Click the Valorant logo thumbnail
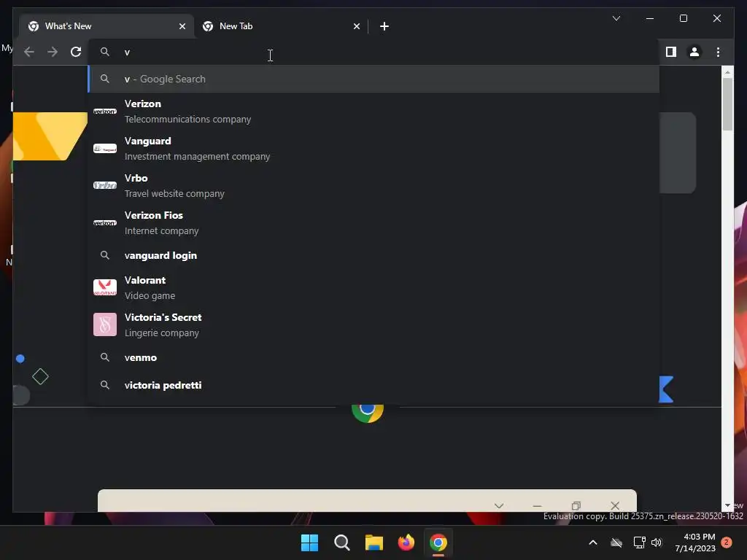The width and height of the screenshot is (747, 560). [105, 287]
